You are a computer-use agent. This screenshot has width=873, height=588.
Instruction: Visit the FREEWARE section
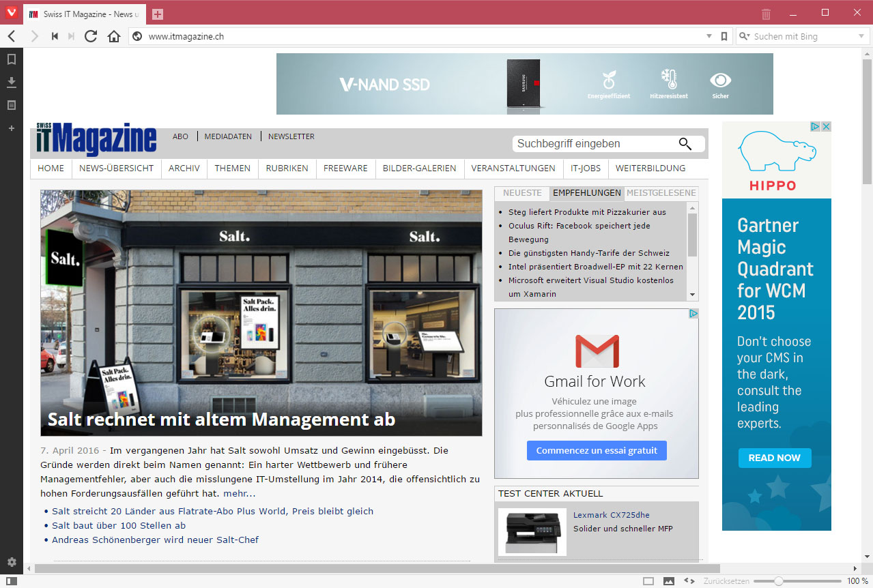click(x=345, y=168)
